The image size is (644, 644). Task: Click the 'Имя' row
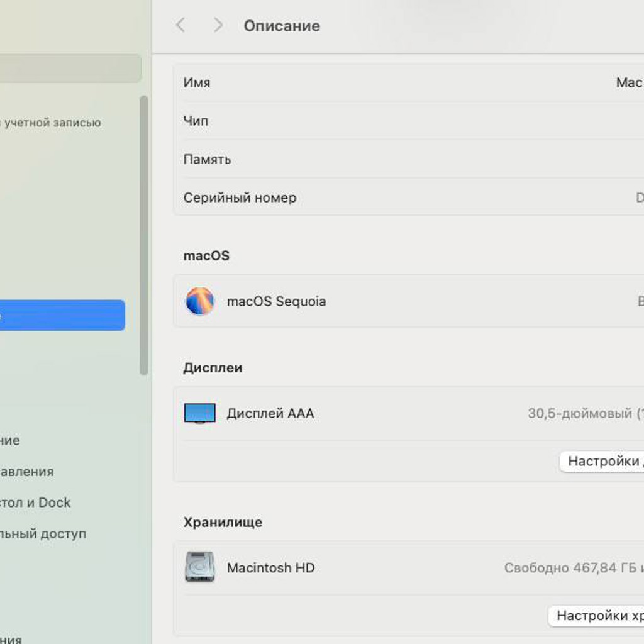[x=409, y=82]
